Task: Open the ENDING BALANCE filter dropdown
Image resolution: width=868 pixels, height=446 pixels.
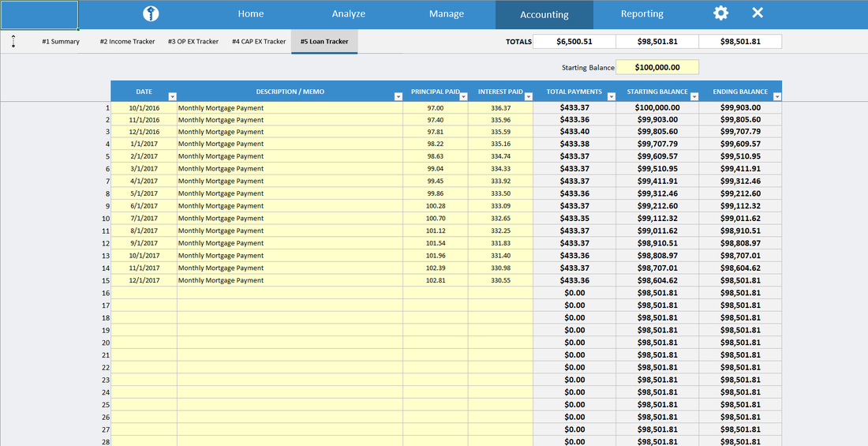Action: 777,96
